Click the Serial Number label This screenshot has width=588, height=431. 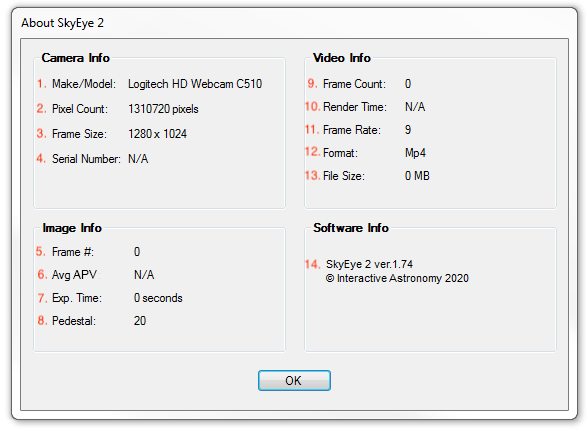(x=86, y=159)
